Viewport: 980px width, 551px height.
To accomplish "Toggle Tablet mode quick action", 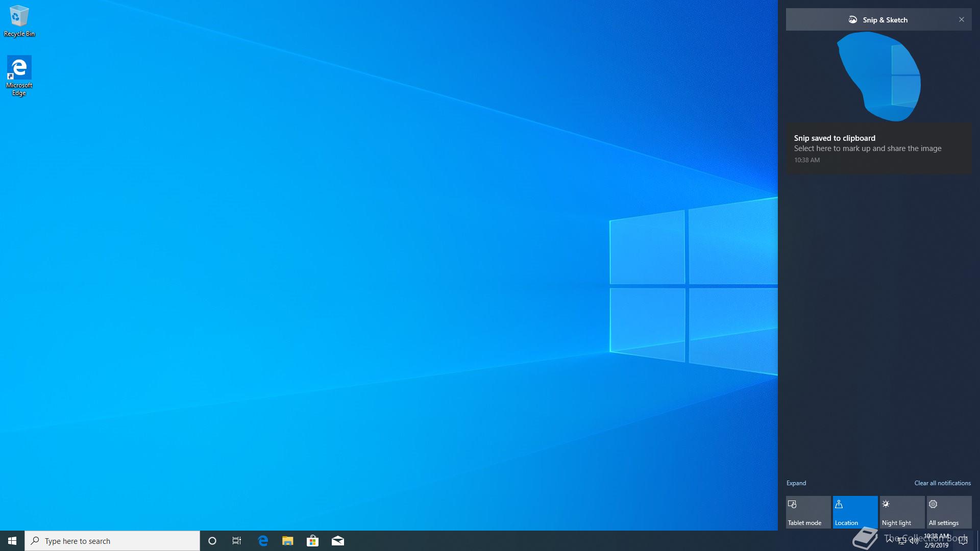I will (808, 512).
